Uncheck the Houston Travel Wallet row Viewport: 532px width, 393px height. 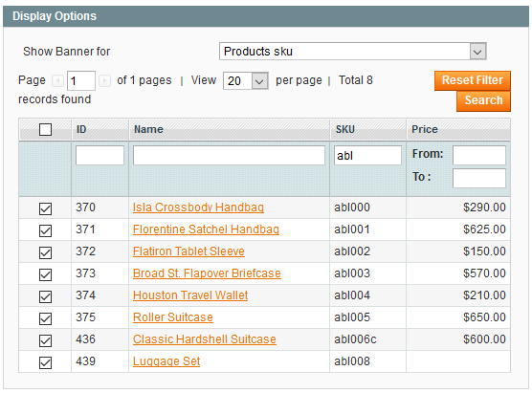pos(45,296)
